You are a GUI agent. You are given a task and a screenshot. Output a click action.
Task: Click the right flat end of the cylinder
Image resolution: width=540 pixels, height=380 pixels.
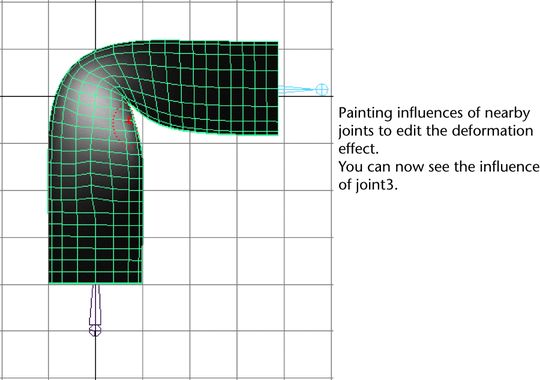(x=277, y=88)
